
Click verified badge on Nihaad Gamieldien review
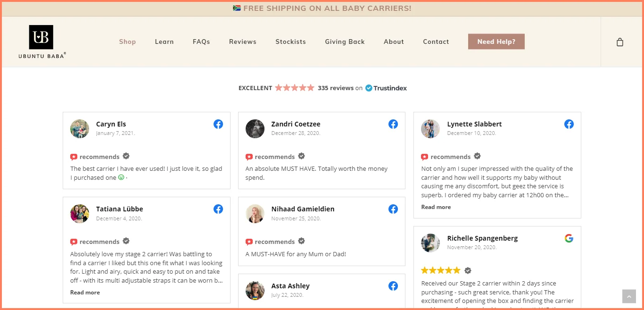pos(301,241)
